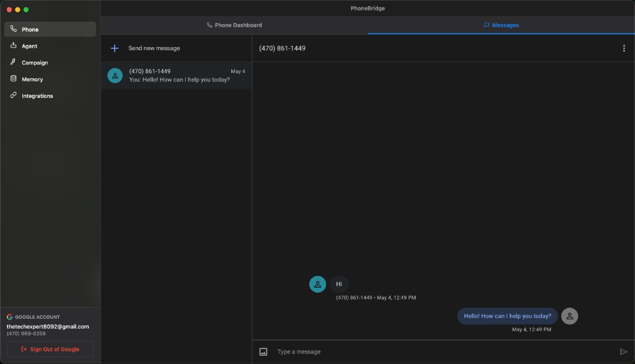The height and width of the screenshot is (364, 635).
Task: Click preview text You: Hello! How can I help
Action: tap(179, 80)
